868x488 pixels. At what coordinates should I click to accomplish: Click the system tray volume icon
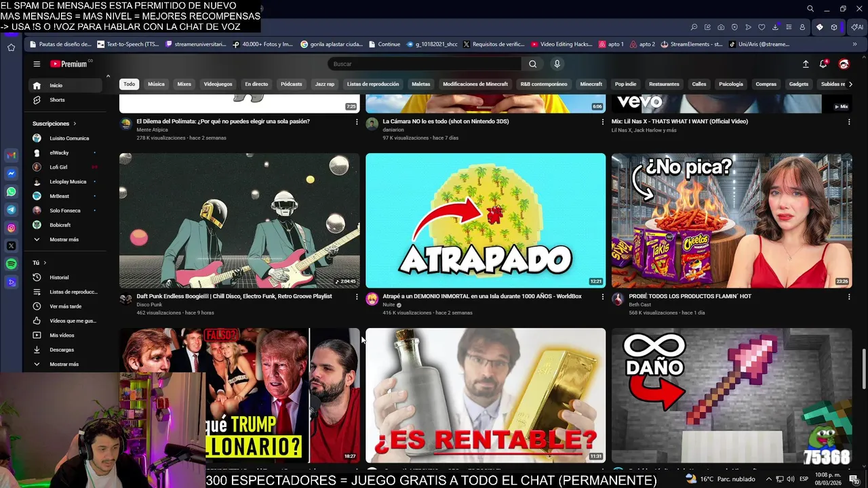click(x=791, y=479)
